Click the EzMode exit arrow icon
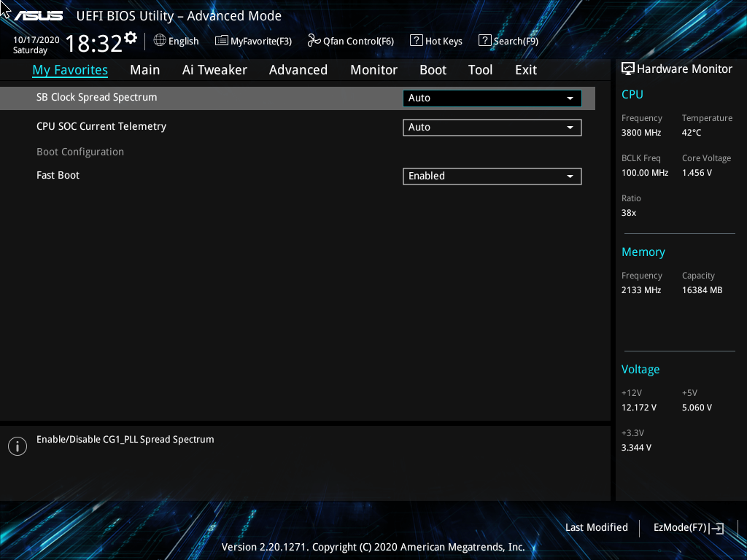The width and height of the screenshot is (747, 560). click(x=716, y=528)
